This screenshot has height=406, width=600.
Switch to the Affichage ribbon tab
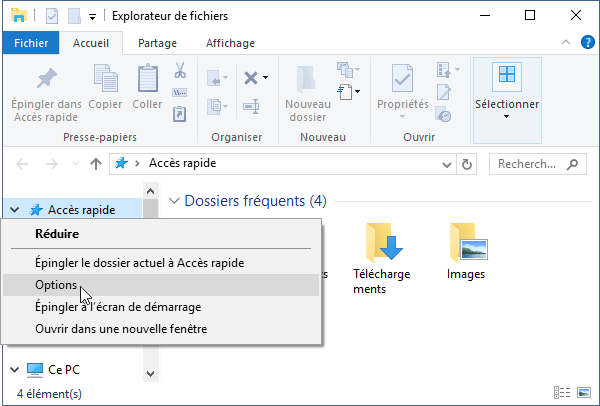(229, 43)
